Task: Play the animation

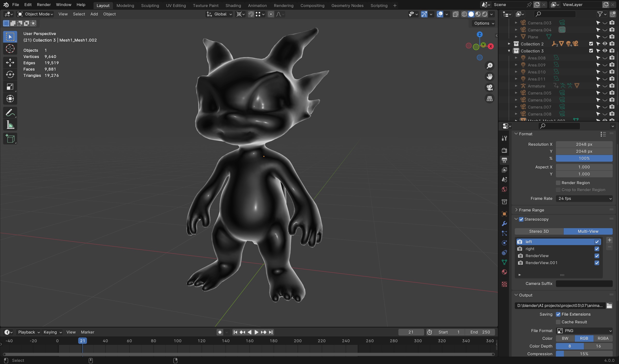Action: tap(257, 332)
